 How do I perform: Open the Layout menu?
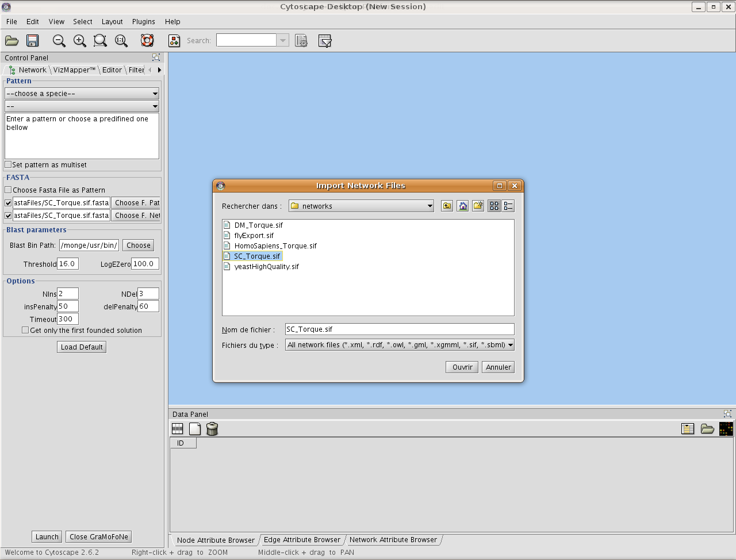click(x=112, y=21)
